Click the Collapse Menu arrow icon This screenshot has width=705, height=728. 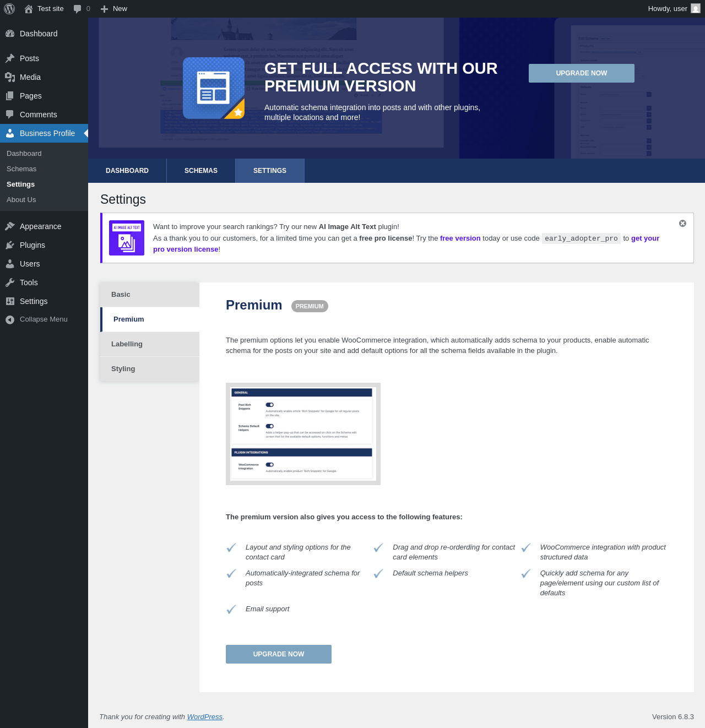(10, 319)
